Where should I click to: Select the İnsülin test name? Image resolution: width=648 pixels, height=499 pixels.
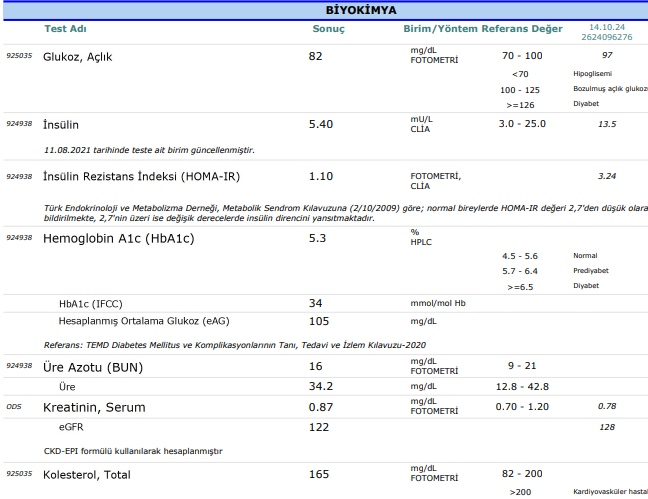pos(61,125)
